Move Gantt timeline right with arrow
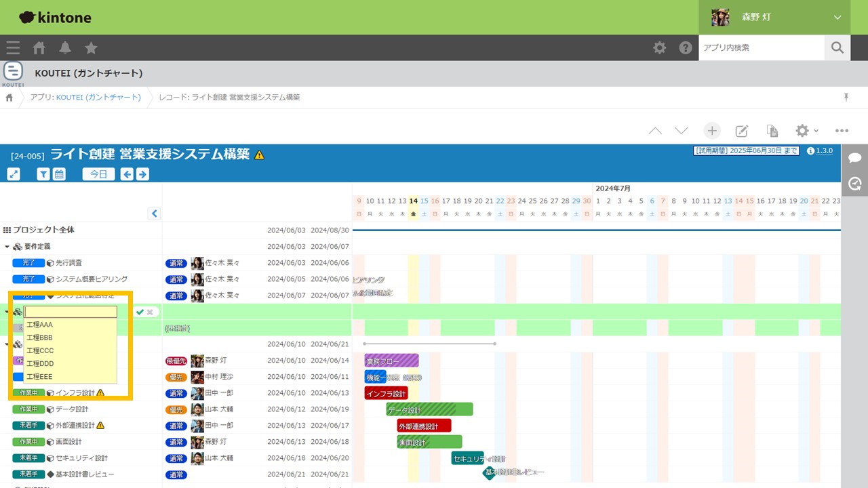The height and width of the screenshot is (488, 868). pyautogui.click(x=142, y=174)
